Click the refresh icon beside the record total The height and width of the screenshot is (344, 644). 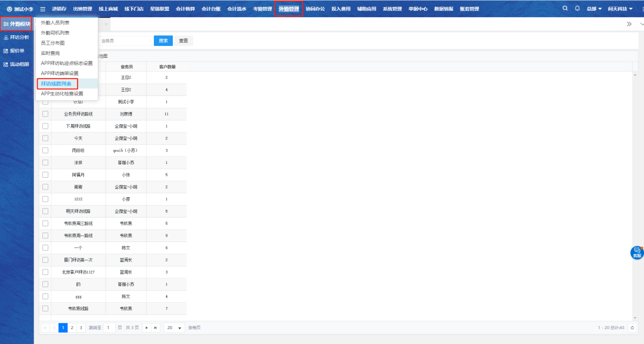pyautogui.click(x=633, y=328)
